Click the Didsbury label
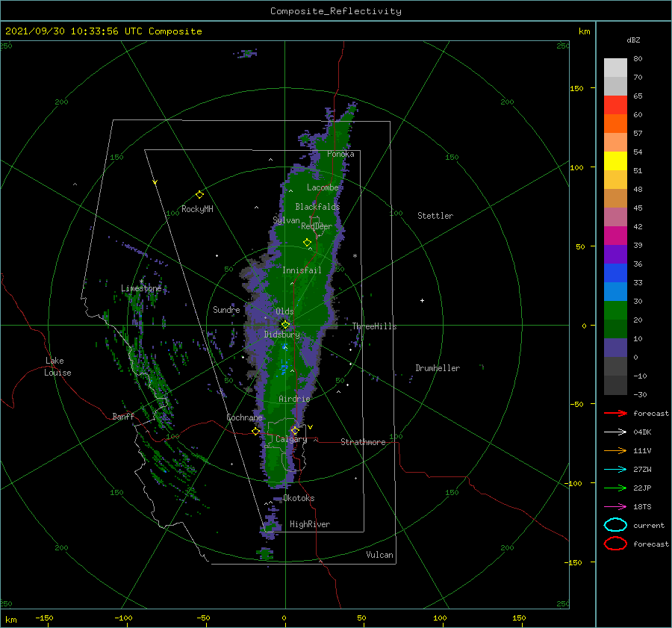The width and height of the screenshot is (672, 628). tap(282, 335)
